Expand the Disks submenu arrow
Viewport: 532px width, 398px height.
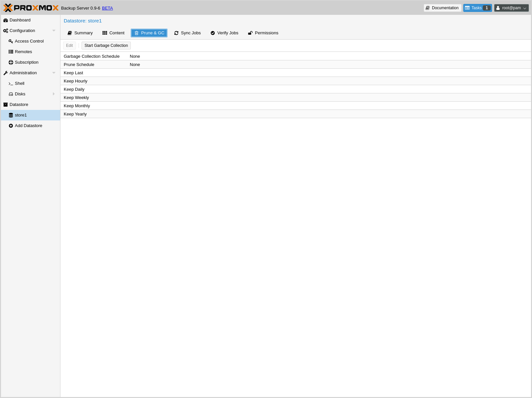[x=54, y=94]
